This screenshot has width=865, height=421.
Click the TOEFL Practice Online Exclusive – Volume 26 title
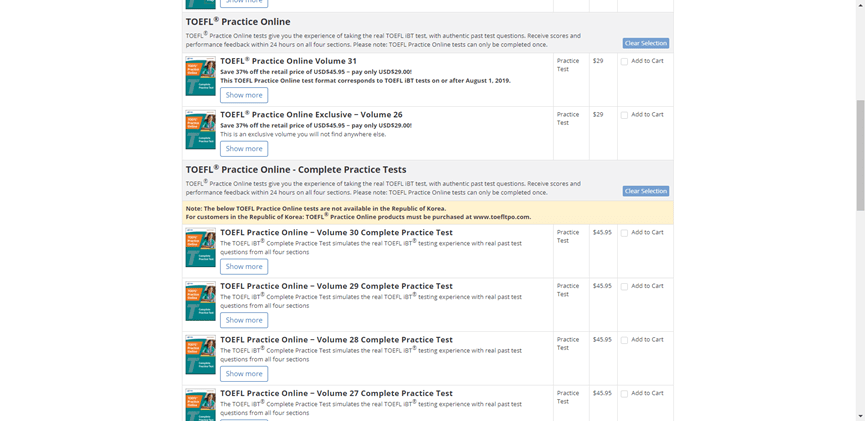coord(311,114)
